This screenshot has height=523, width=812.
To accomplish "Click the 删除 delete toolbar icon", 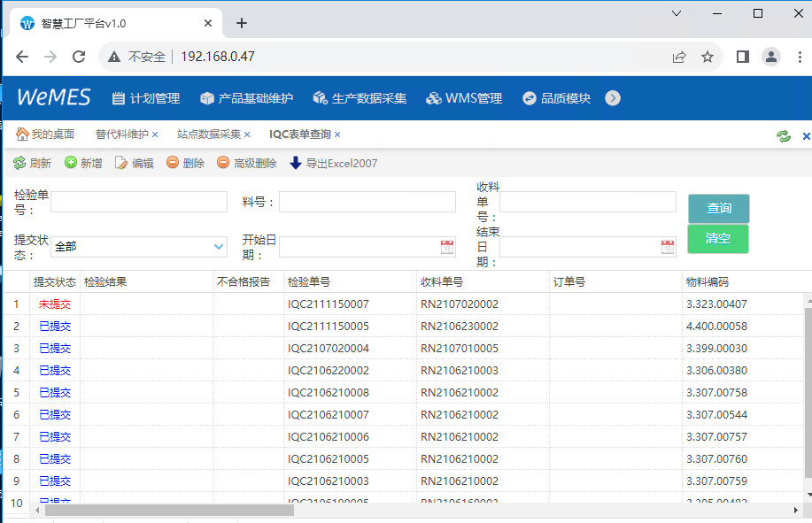I will [x=173, y=163].
